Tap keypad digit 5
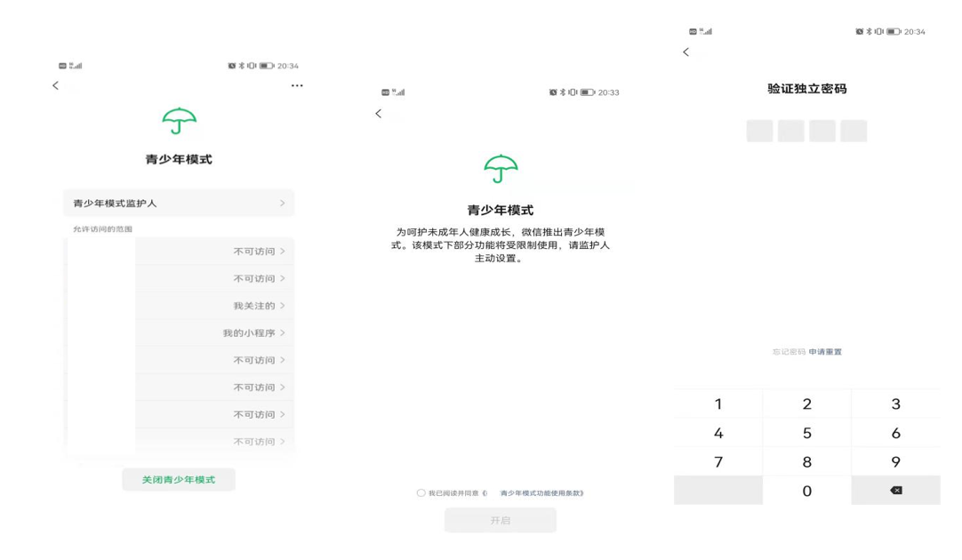 click(x=806, y=433)
